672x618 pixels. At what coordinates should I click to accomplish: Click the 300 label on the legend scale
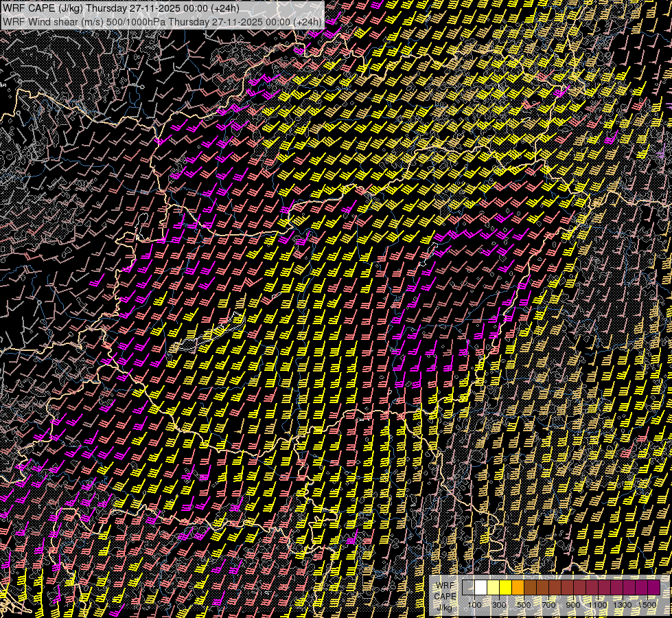click(x=499, y=604)
